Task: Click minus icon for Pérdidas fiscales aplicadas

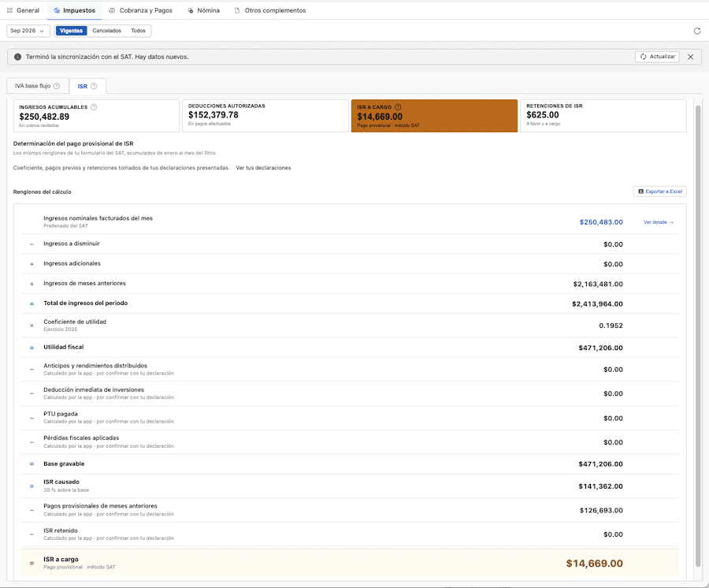Action: (32, 442)
